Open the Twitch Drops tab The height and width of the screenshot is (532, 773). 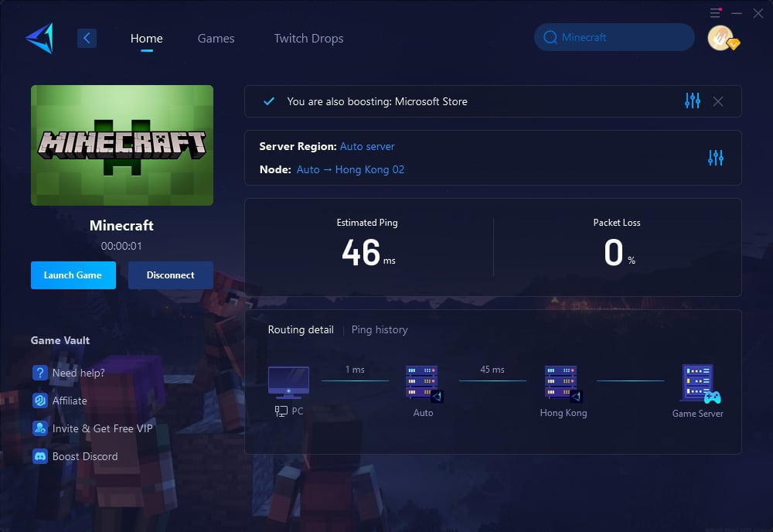click(x=308, y=39)
